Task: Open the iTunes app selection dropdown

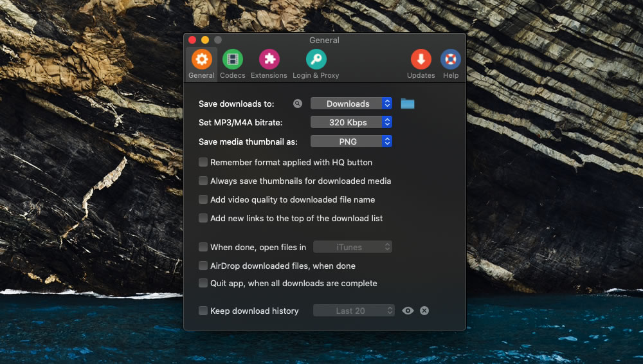Action: (352, 247)
